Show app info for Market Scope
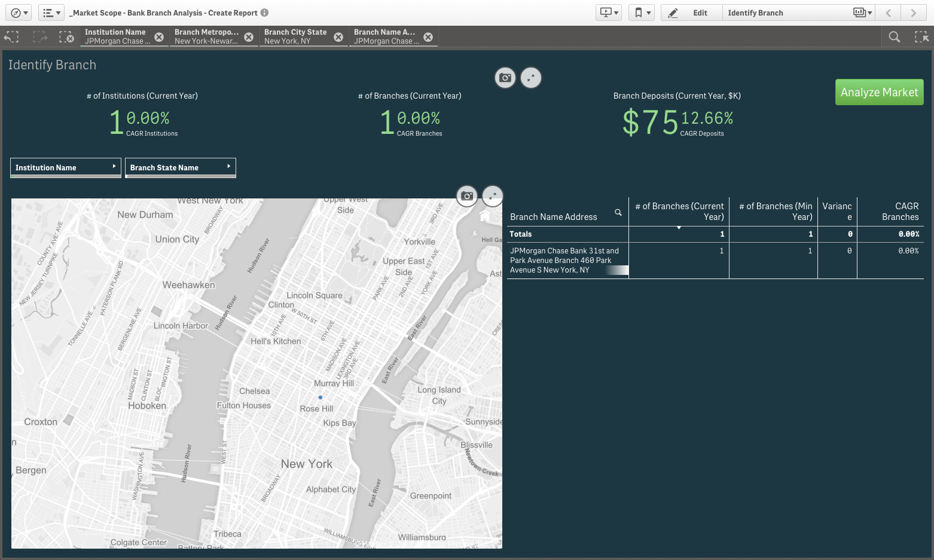The height and width of the screenshot is (560, 934). pos(264,13)
